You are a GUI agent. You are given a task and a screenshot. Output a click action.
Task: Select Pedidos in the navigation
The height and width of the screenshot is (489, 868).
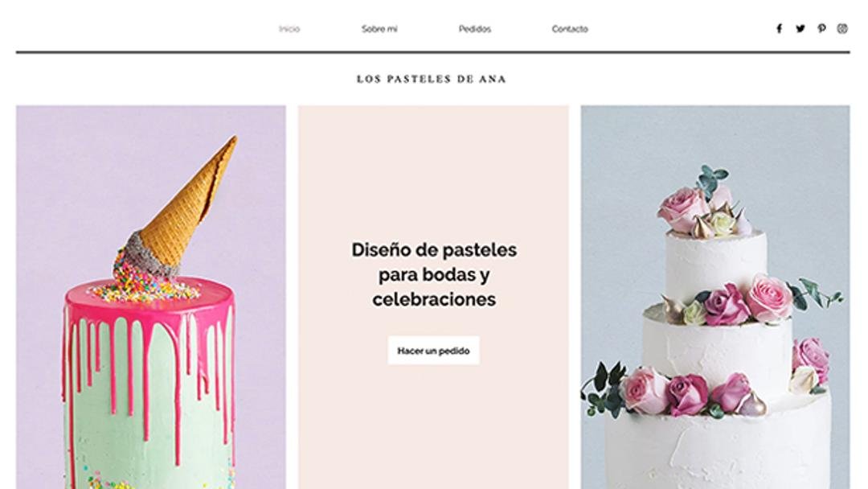pyautogui.click(x=474, y=29)
